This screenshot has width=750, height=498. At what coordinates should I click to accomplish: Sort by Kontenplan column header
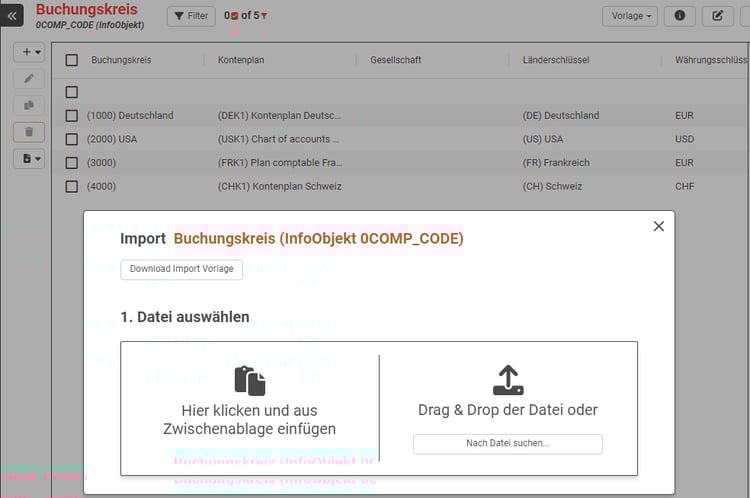[241, 60]
